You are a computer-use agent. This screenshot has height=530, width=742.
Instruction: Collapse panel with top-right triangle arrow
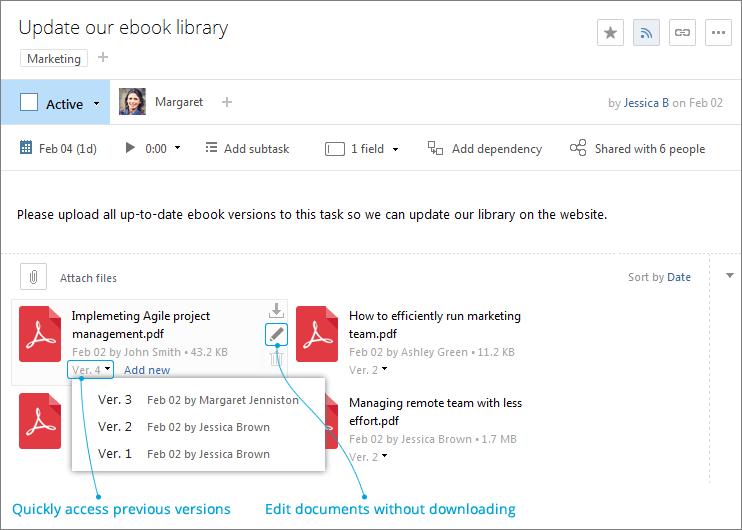coord(730,275)
